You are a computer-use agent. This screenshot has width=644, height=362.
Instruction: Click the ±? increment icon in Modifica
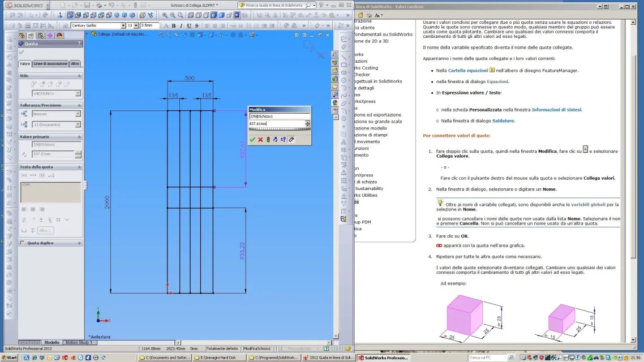pyautogui.click(x=283, y=140)
